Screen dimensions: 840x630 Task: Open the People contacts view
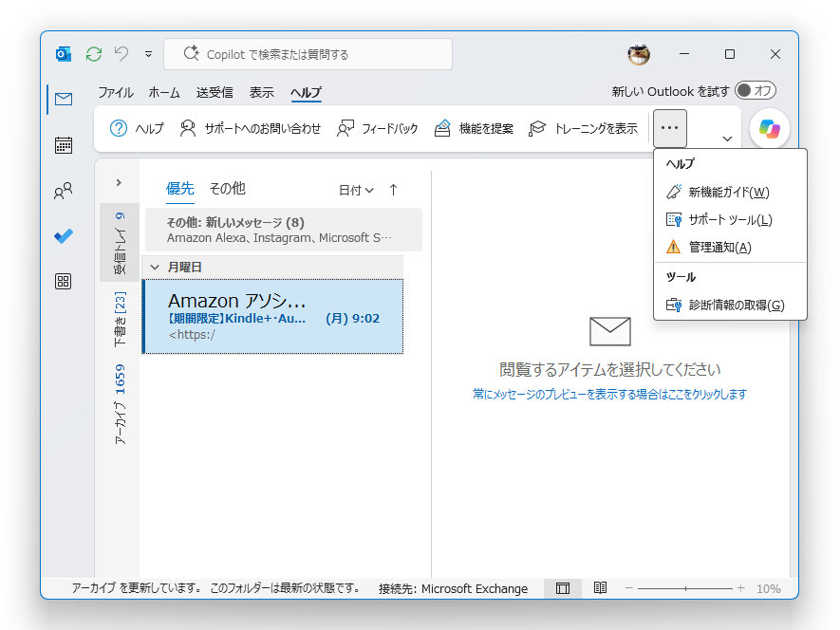click(x=64, y=191)
